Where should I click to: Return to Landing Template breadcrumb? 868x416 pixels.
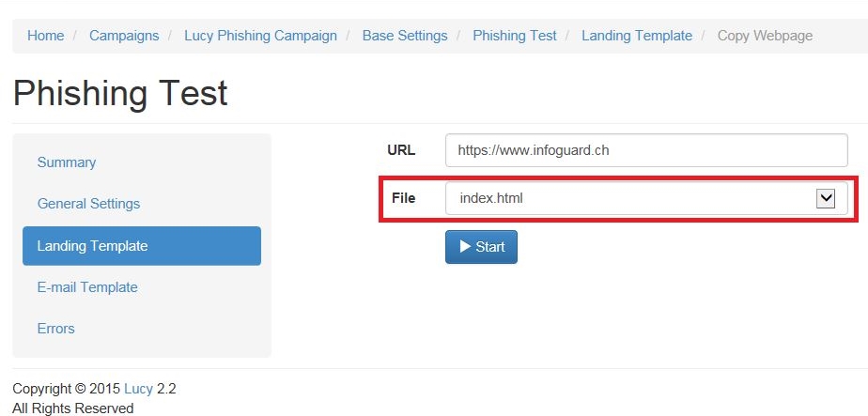637,36
